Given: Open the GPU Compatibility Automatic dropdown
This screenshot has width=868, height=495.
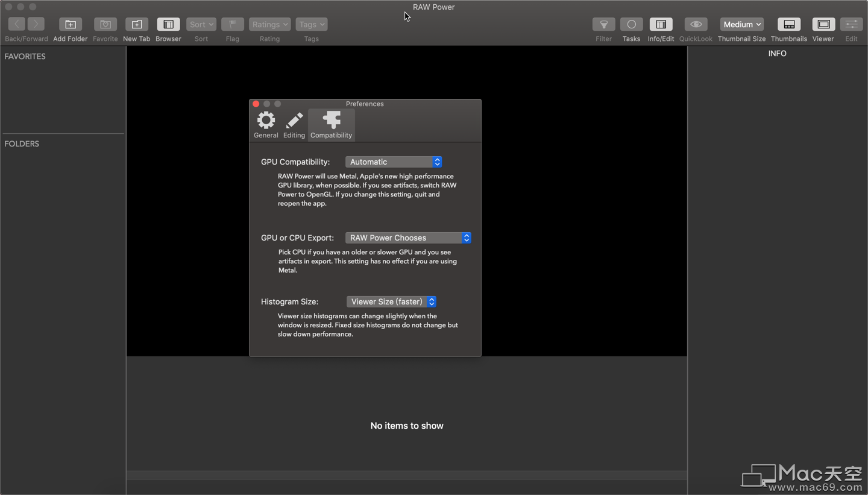Looking at the screenshot, I should pos(394,162).
